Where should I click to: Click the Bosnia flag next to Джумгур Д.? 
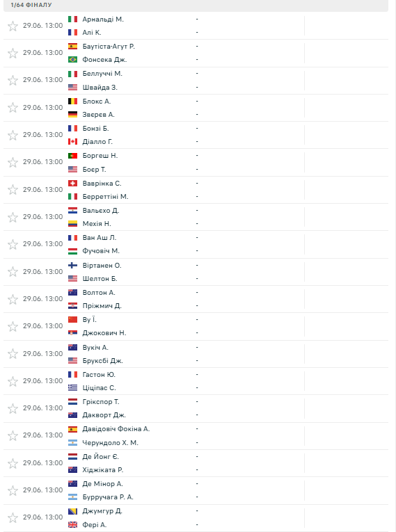click(x=72, y=511)
